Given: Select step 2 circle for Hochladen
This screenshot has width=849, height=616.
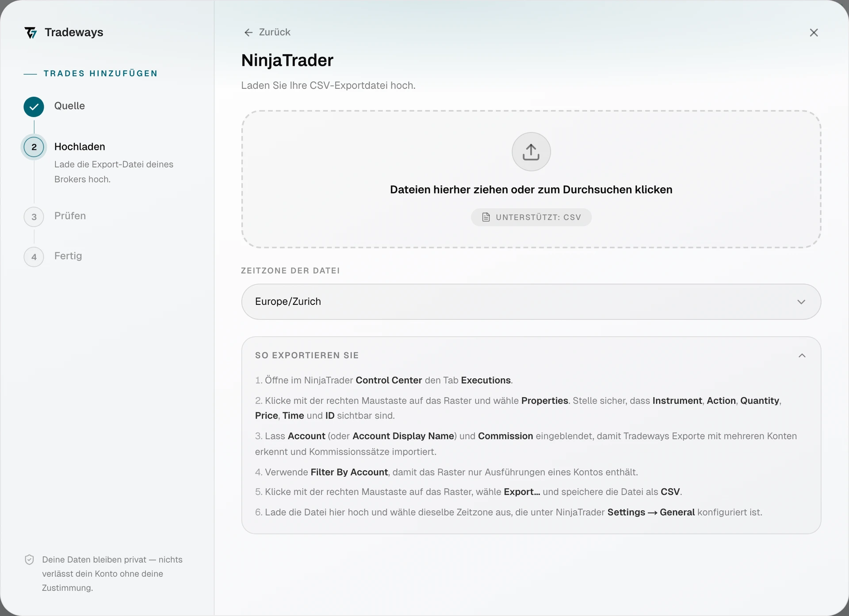Looking at the screenshot, I should point(34,147).
